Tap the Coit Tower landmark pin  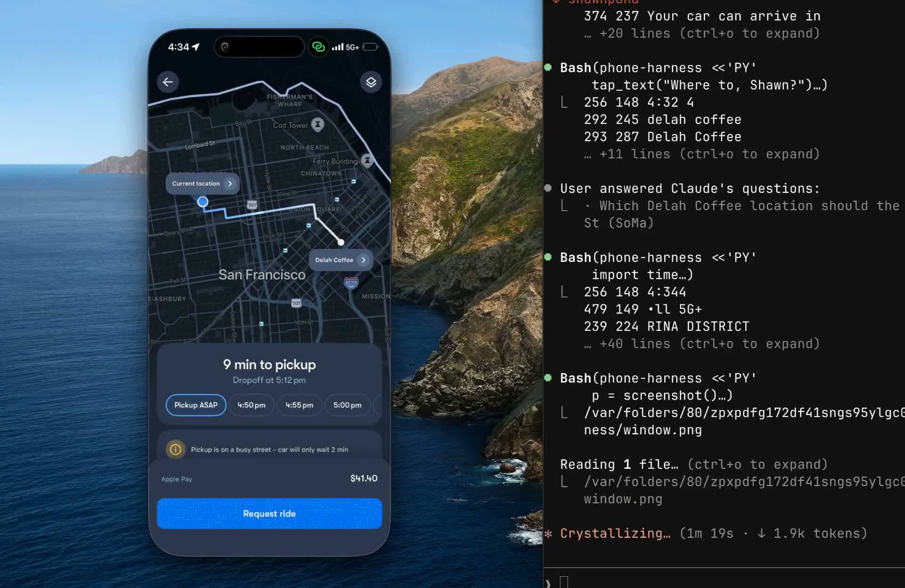[x=318, y=124]
